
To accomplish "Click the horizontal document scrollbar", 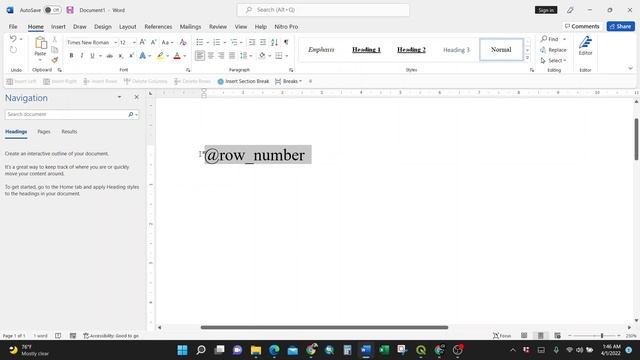I will click(x=324, y=327).
